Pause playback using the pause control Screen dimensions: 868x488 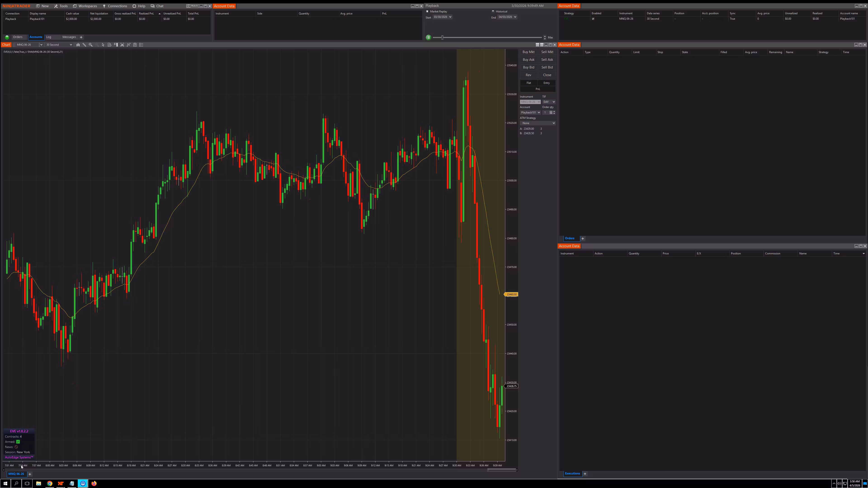click(428, 37)
